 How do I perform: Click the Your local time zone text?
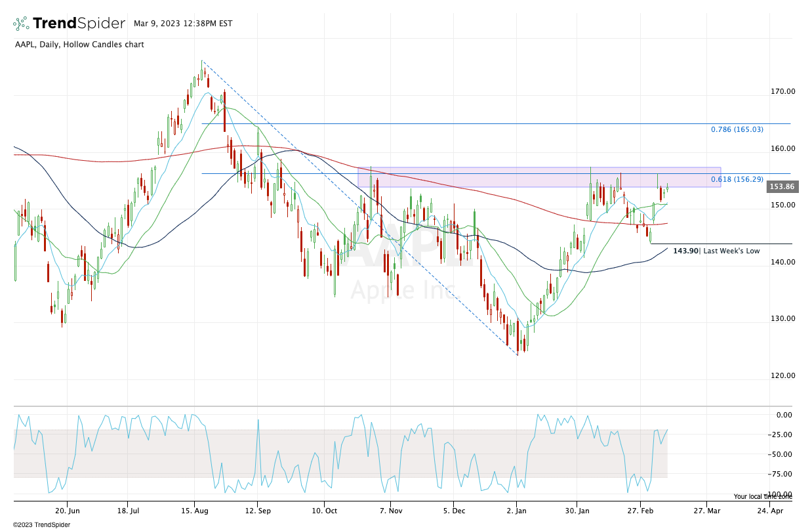tap(762, 497)
